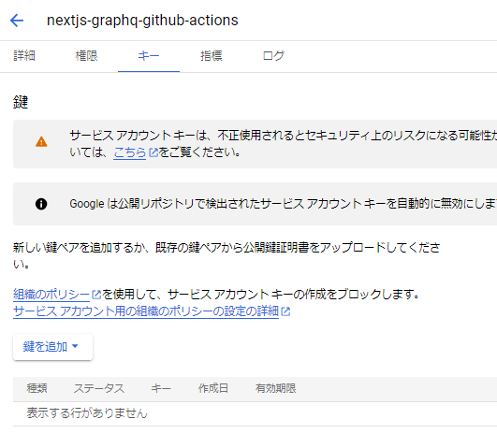The height and width of the screenshot is (448, 497).
Task: Open the 組織のポリシー link
Action: (x=51, y=295)
